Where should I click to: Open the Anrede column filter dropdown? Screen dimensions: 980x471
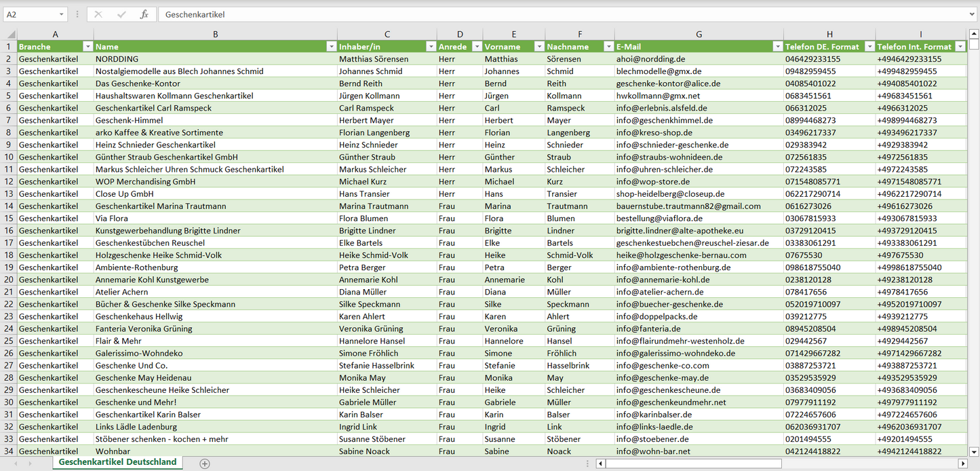[477, 47]
